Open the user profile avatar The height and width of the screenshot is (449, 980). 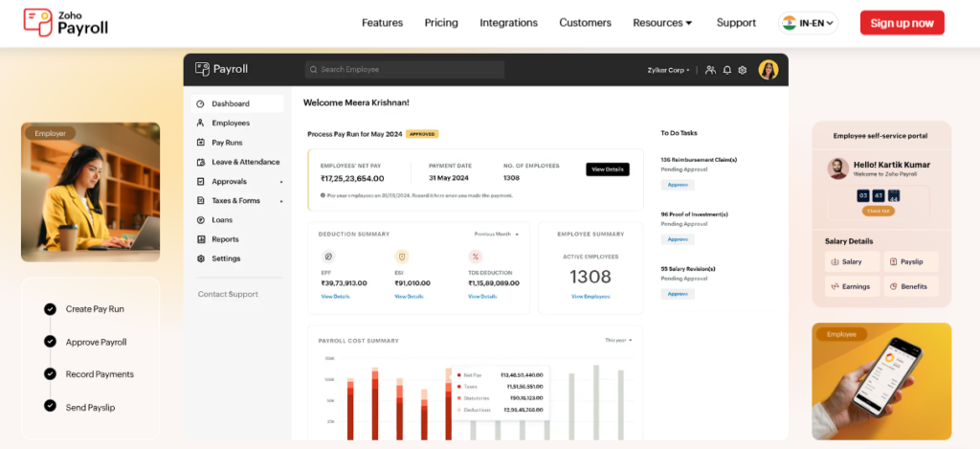(x=768, y=70)
